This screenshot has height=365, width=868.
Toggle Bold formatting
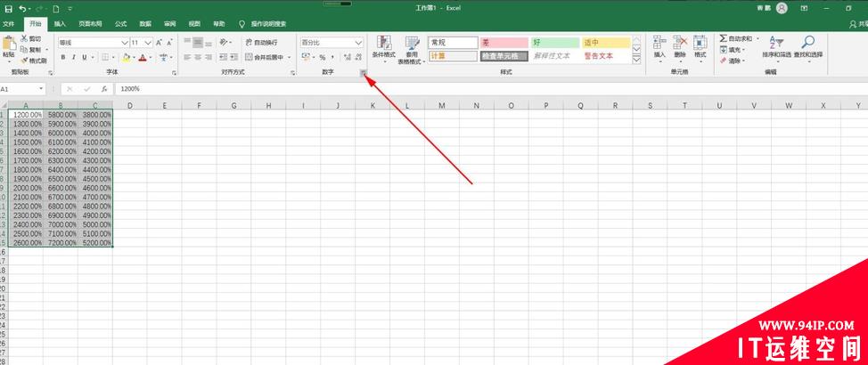63,57
